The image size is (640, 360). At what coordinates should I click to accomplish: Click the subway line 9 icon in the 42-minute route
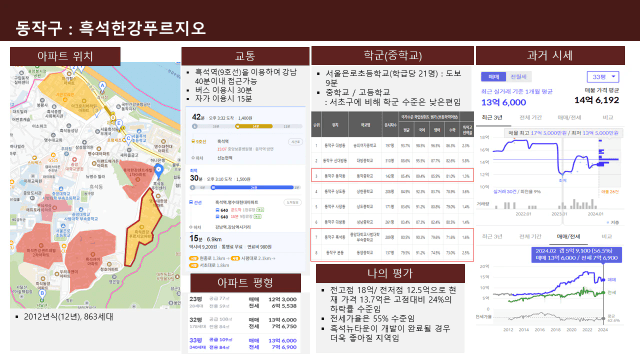[x=193, y=141]
